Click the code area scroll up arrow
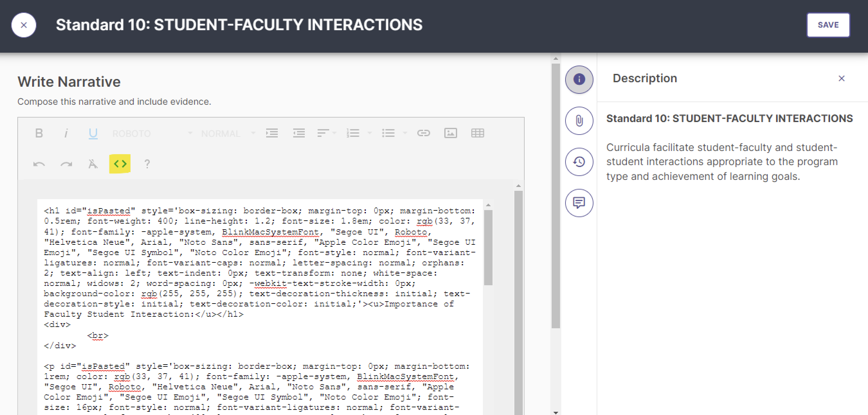868x415 pixels. point(488,205)
